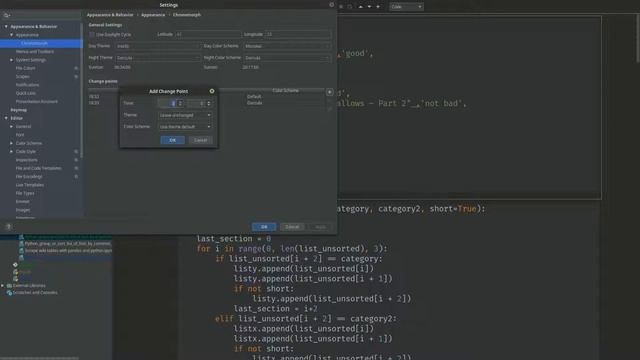Open the Settings help question mark

[9, 227]
